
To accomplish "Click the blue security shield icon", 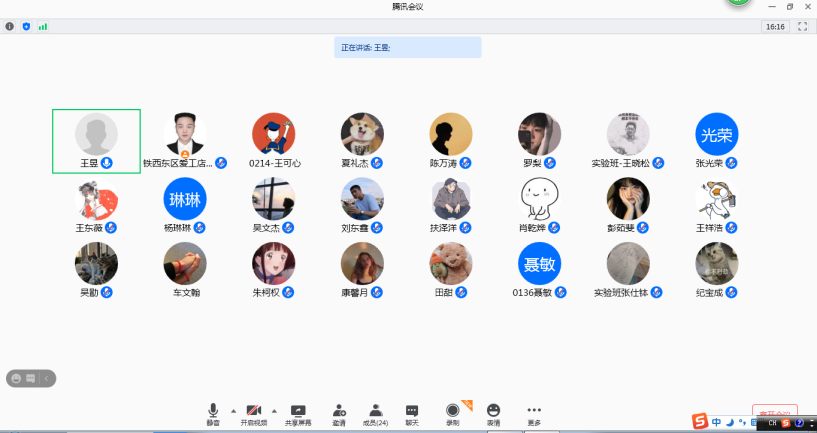I will pos(26,26).
